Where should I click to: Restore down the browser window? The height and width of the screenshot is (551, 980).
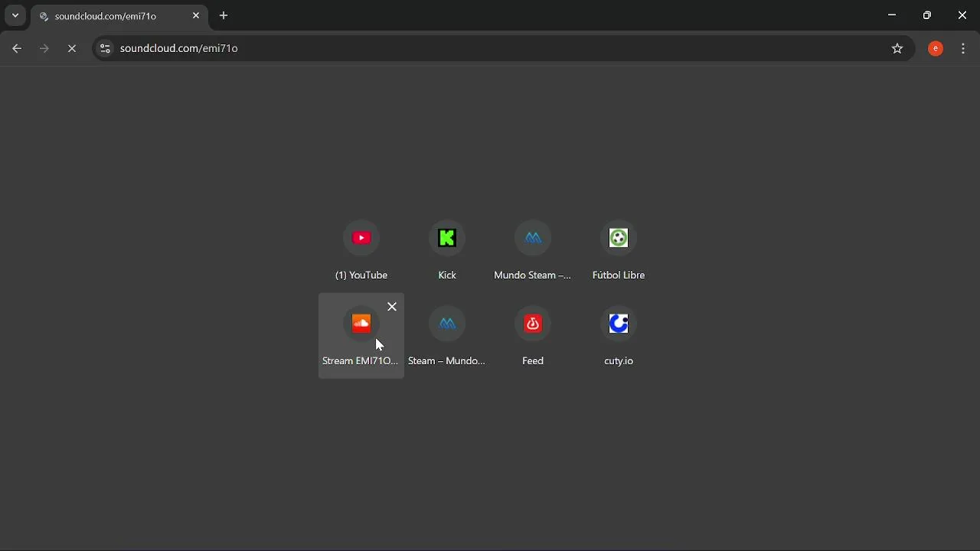coord(928,15)
